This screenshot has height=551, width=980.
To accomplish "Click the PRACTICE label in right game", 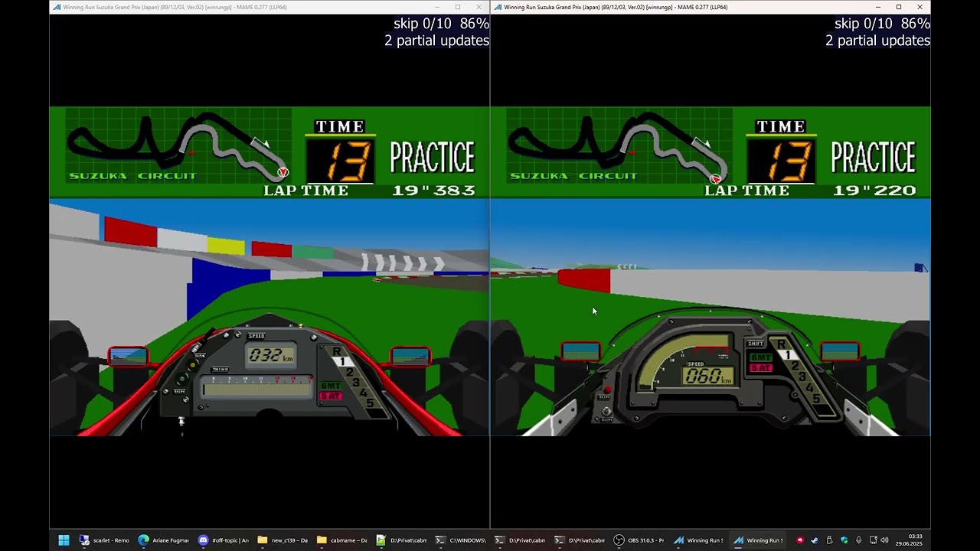I will tap(874, 157).
